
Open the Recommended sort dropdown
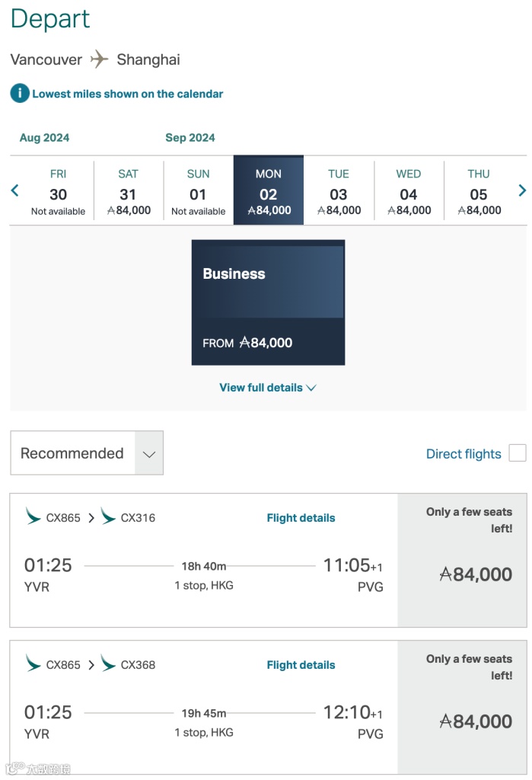coord(87,453)
